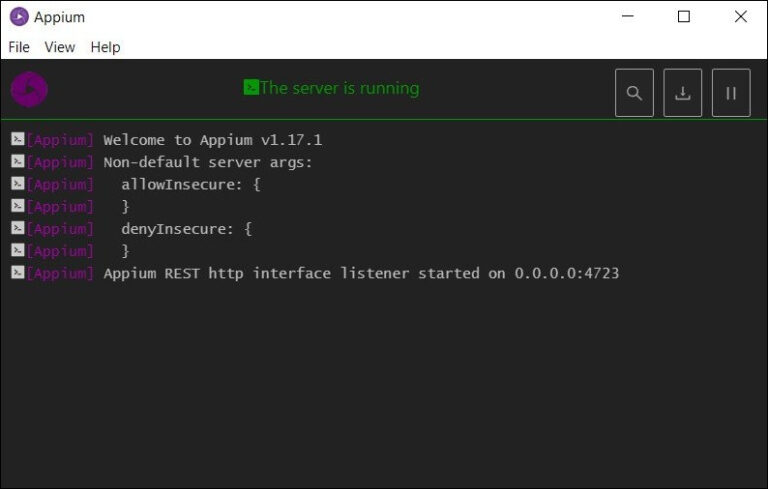
Task: Open the View menu
Action: (x=60, y=47)
